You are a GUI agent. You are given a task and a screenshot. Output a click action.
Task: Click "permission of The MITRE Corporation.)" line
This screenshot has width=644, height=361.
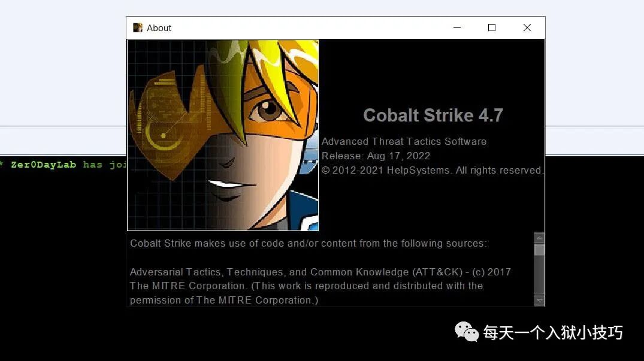224,301
